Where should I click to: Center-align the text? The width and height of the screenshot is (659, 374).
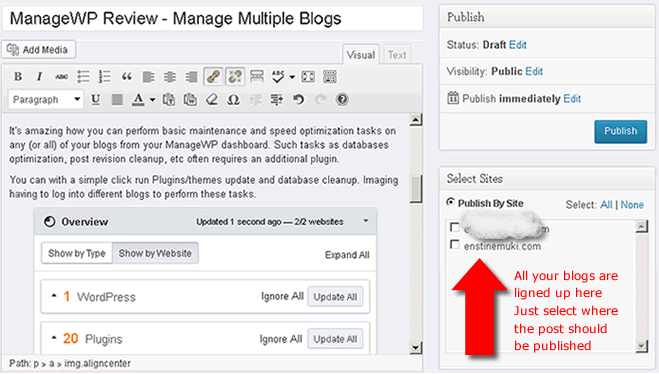(x=170, y=76)
